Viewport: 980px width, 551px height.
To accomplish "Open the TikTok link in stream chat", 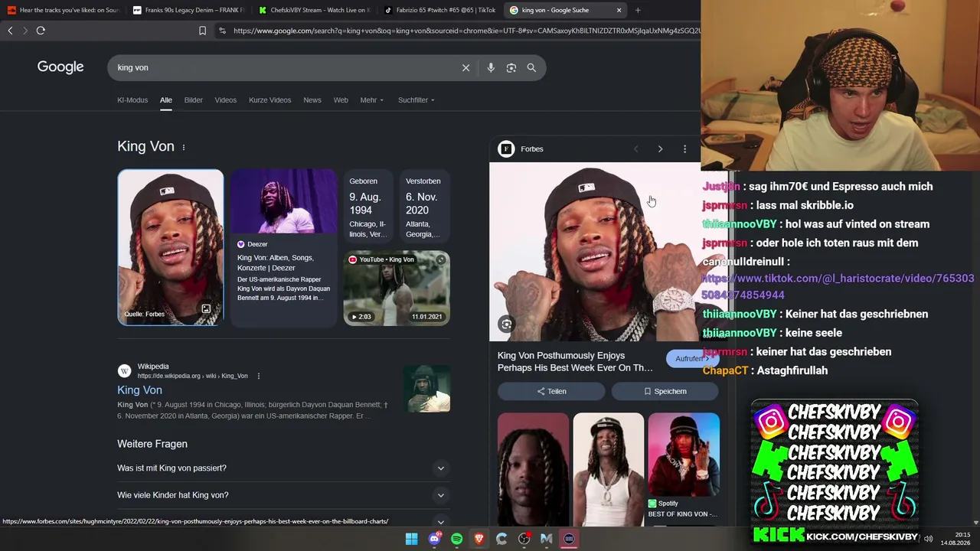I will (x=838, y=287).
